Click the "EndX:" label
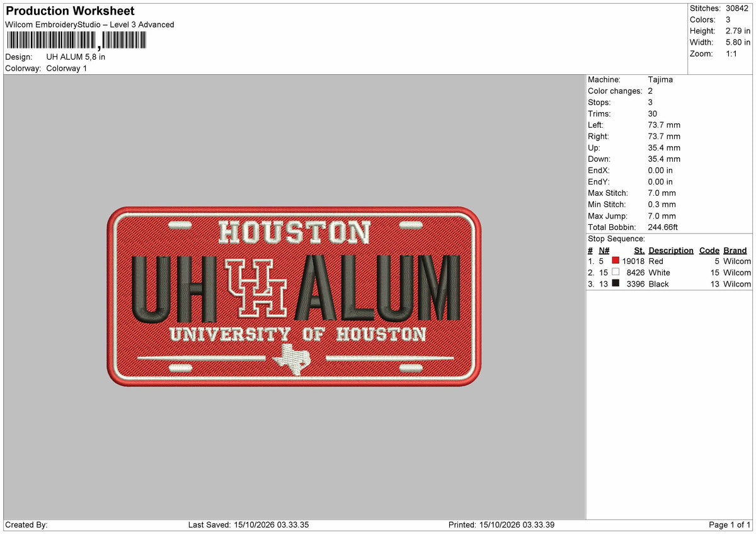Screen dimensions: 756x534 tap(598, 170)
